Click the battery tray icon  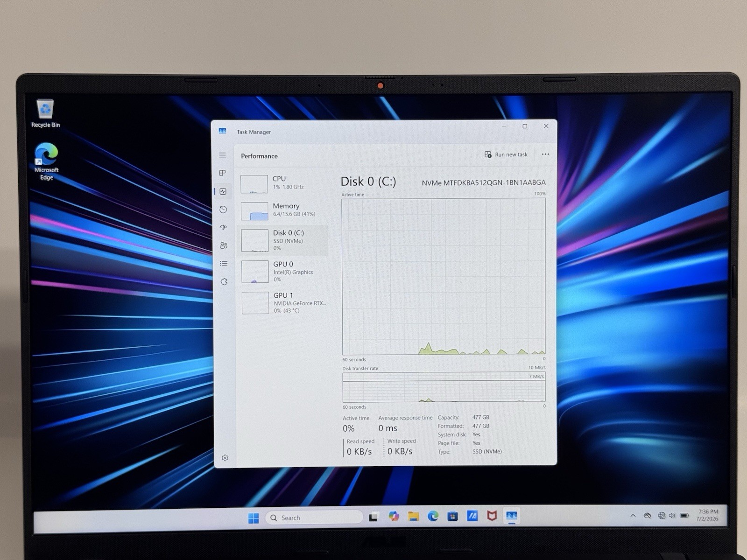click(684, 516)
